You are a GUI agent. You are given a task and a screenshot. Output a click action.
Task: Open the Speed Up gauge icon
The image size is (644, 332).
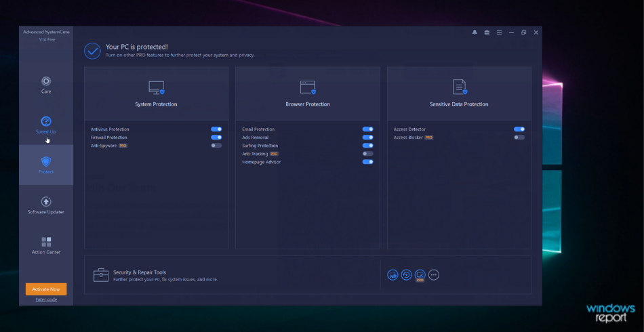pos(46,121)
